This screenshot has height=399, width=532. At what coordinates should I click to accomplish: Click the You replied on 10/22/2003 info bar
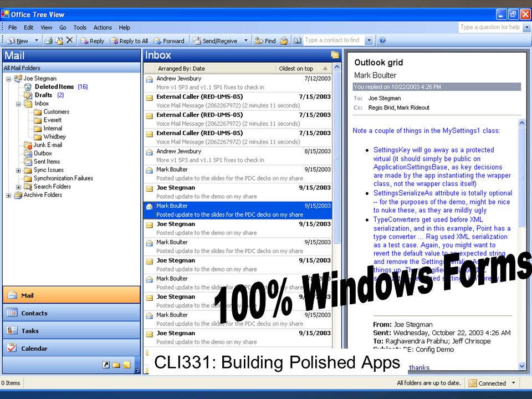click(x=437, y=87)
